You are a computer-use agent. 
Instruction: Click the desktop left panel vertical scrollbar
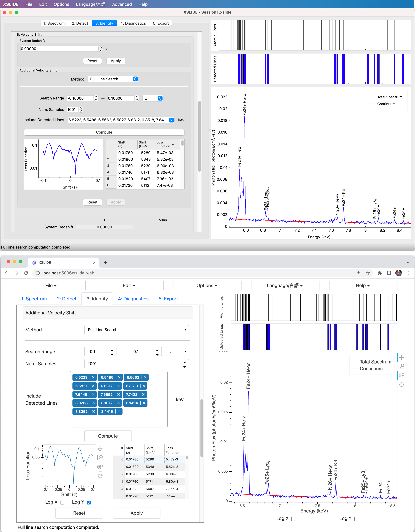click(199, 136)
